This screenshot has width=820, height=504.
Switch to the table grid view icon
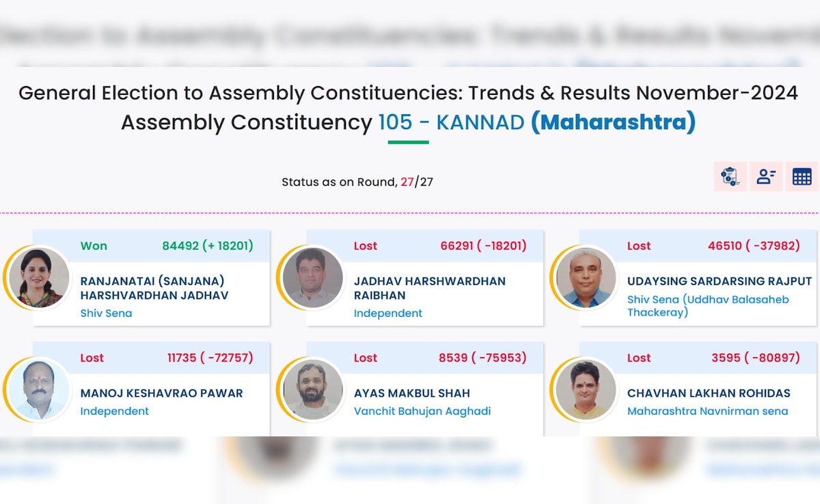tap(802, 177)
